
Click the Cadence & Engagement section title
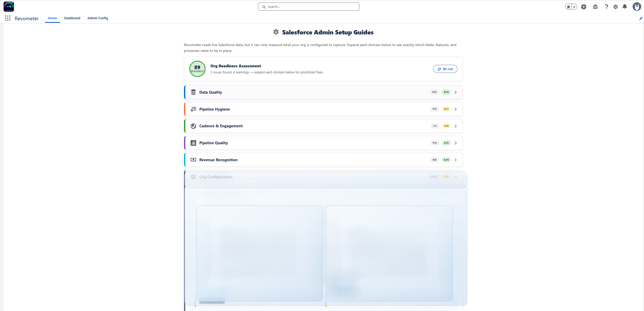coord(221,126)
